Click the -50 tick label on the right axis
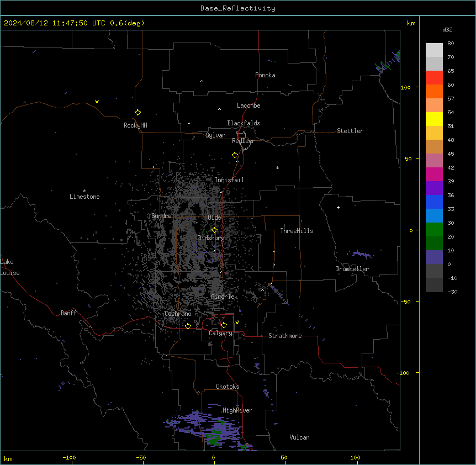 click(x=405, y=302)
